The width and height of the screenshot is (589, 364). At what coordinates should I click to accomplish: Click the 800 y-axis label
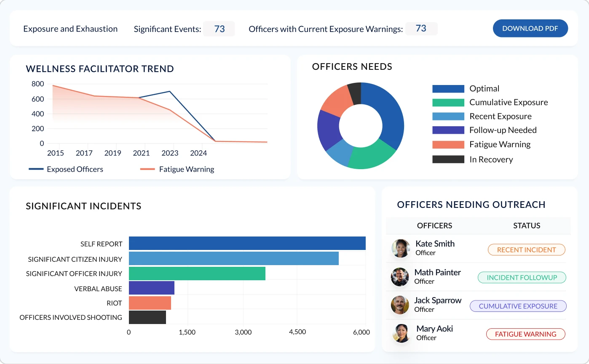tap(37, 84)
